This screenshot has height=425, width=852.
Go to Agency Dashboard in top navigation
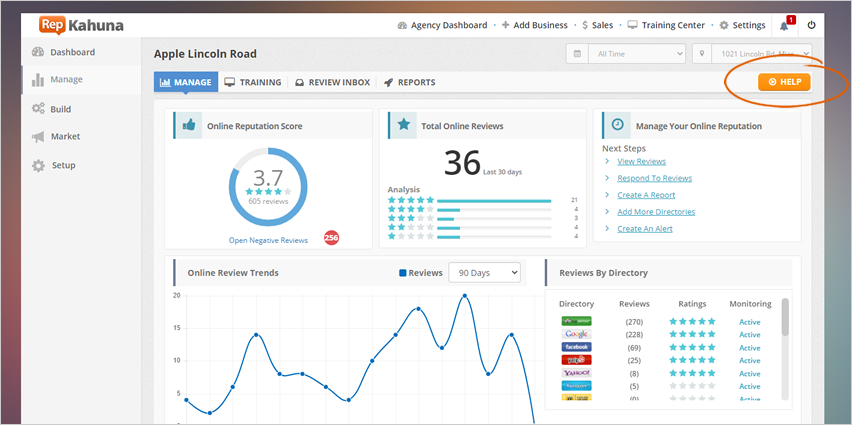[441, 25]
